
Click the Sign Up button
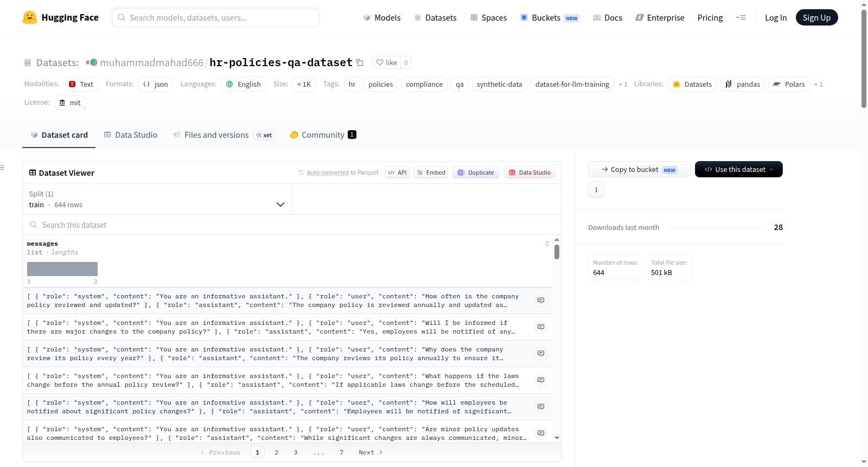point(816,17)
